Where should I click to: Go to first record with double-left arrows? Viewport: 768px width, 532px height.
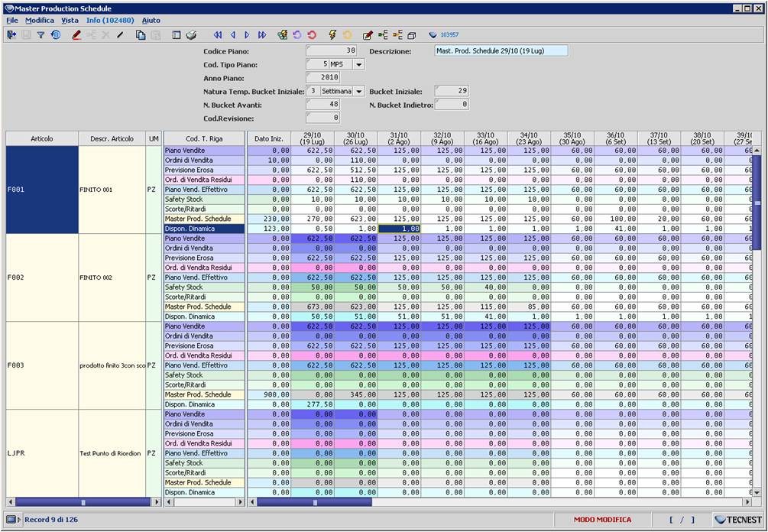tap(218, 35)
